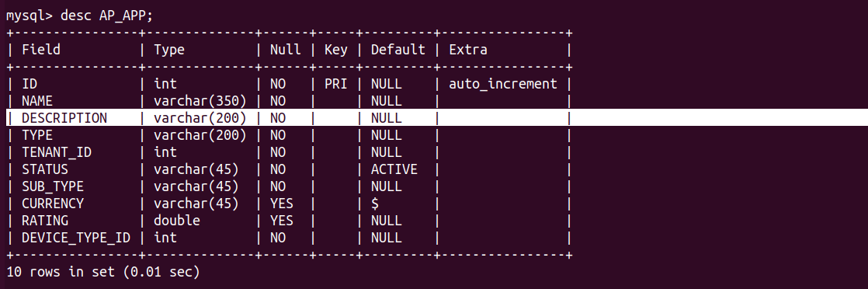Click the '10 rows in set' result line
868x289 pixels.
click(102, 272)
